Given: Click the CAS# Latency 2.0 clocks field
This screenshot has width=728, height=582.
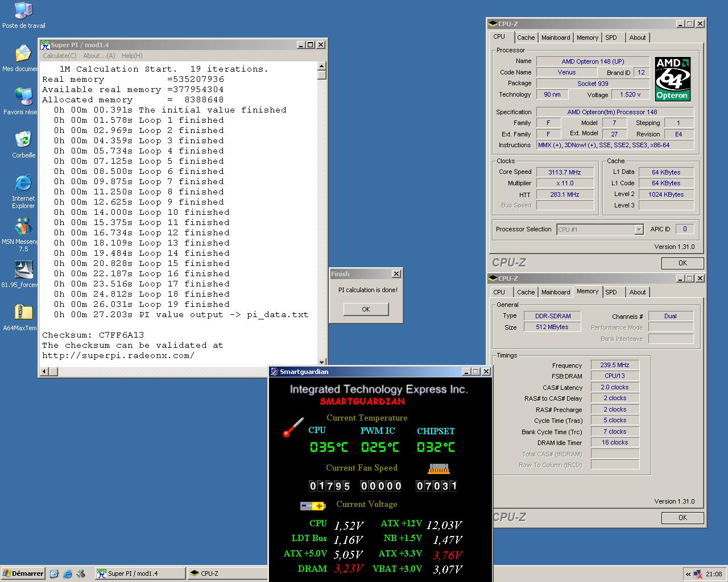Looking at the screenshot, I should [x=615, y=387].
